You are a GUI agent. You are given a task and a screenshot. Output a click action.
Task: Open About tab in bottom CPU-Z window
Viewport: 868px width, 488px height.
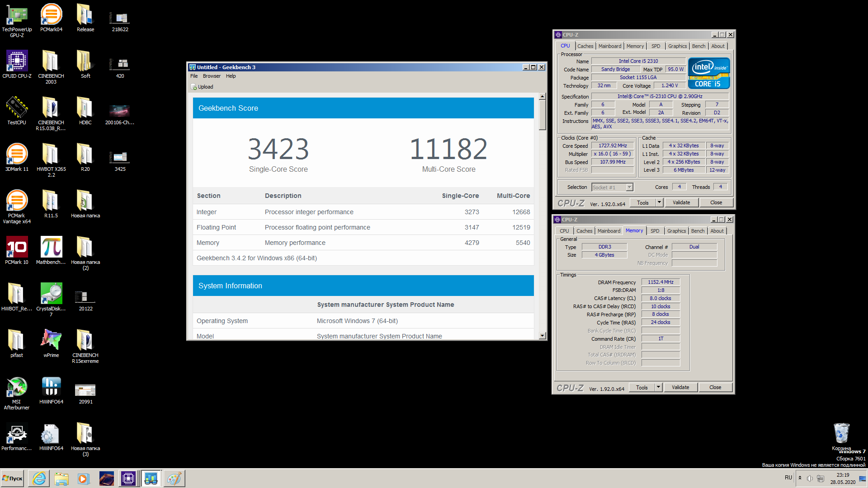click(x=717, y=231)
